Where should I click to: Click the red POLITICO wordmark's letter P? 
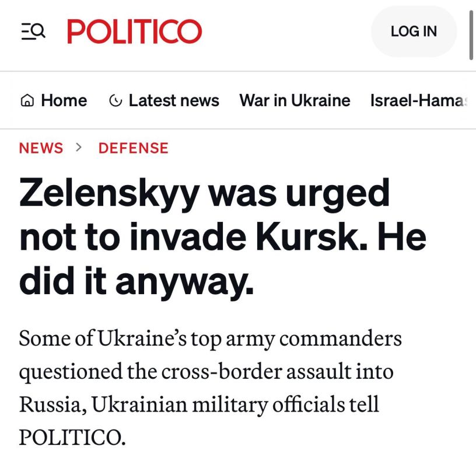pyautogui.click(x=74, y=33)
